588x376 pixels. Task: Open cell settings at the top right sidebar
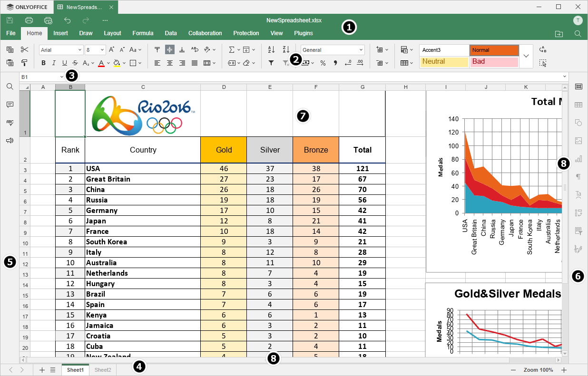point(578,86)
